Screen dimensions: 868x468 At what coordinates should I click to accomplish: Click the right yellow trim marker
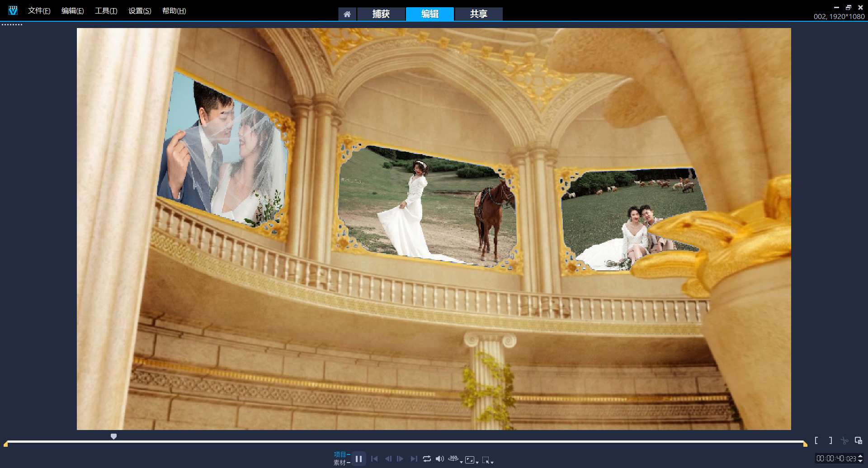tap(805, 444)
